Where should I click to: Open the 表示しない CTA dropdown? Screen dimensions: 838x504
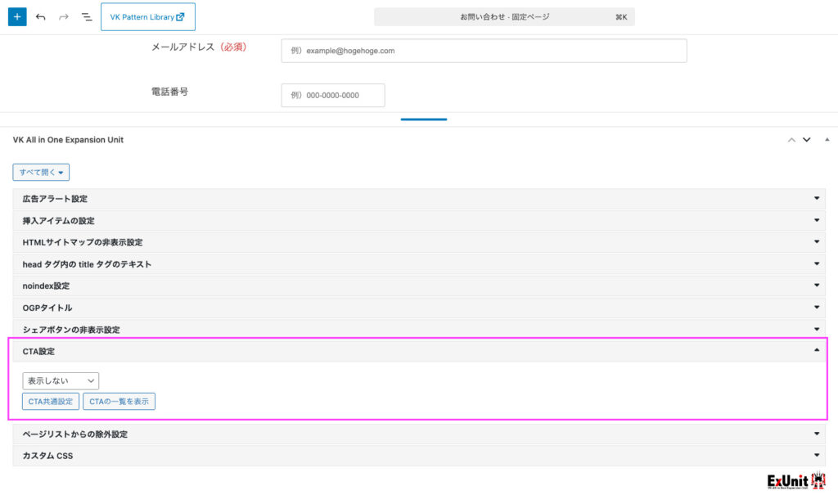pyautogui.click(x=61, y=381)
